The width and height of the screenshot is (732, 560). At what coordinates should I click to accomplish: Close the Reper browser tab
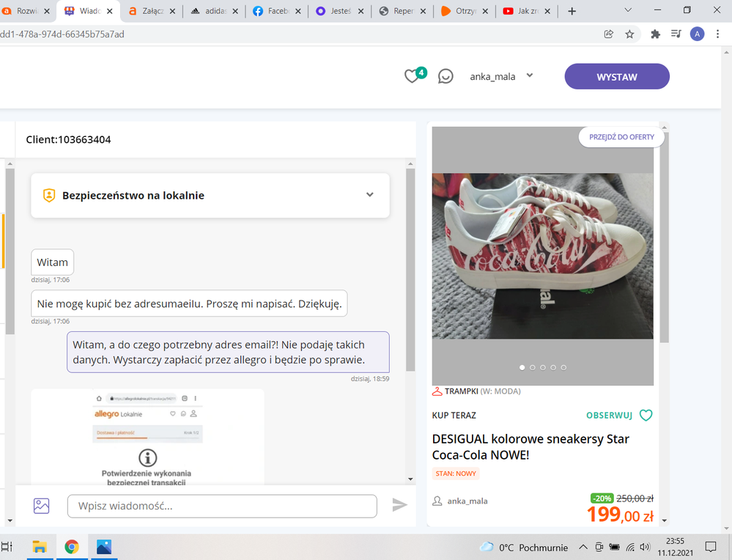pyautogui.click(x=423, y=11)
